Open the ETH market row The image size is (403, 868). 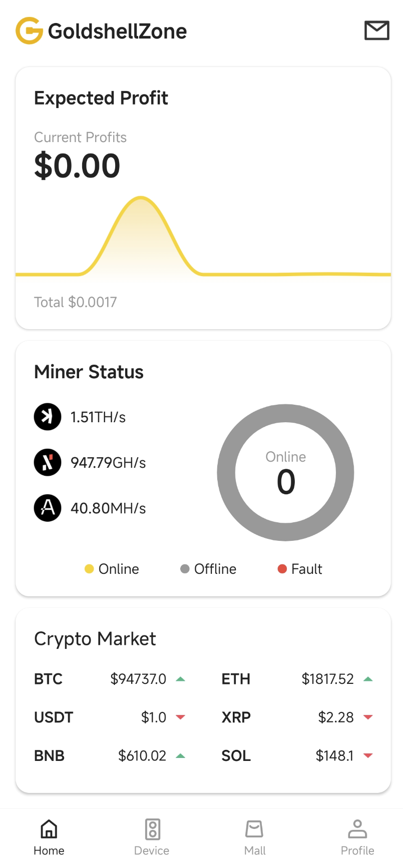point(297,679)
